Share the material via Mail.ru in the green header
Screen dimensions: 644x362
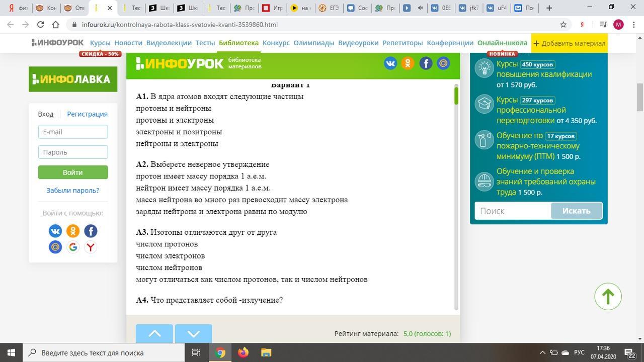pos(443,63)
